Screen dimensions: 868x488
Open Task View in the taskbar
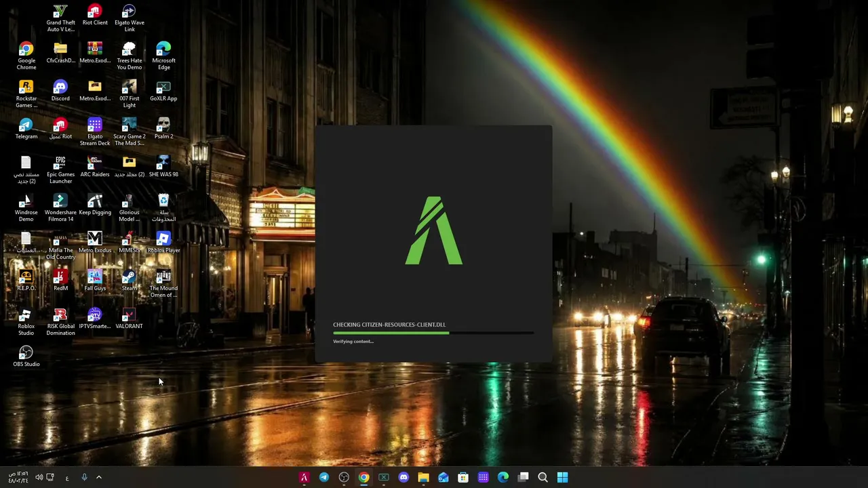click(x=523, y=477)
